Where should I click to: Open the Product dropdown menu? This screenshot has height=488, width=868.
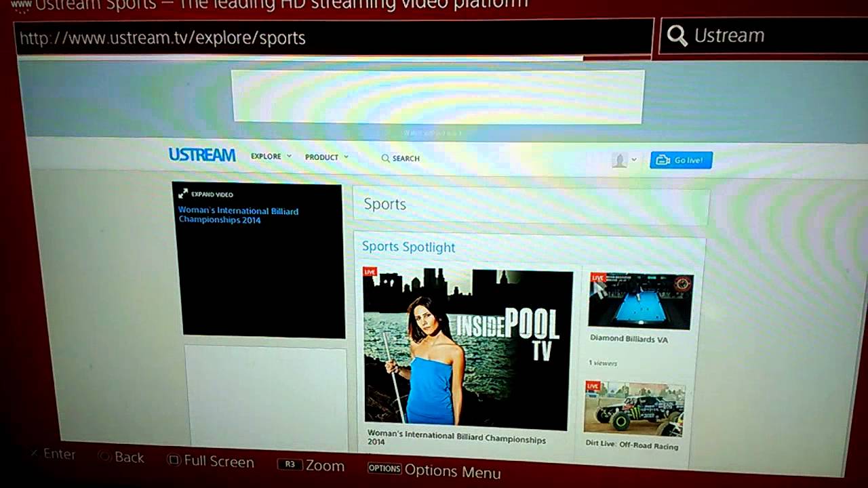point(326,157)
